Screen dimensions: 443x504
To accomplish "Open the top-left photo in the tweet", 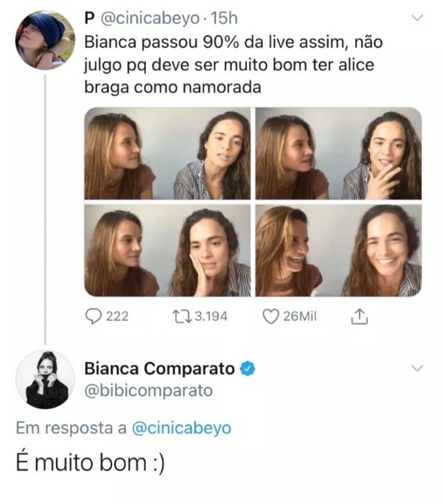I will pyautogui.click(x=167, y=153).
